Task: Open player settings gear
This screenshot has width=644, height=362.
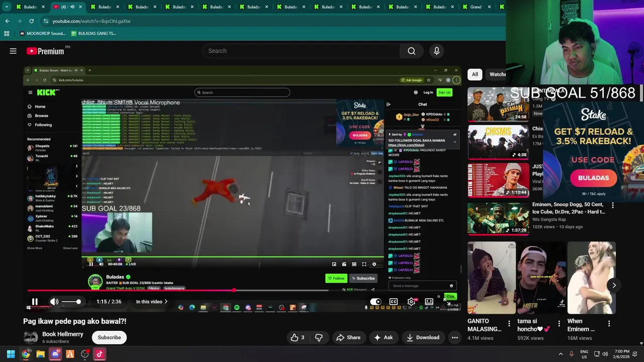Action: (411, 302)
